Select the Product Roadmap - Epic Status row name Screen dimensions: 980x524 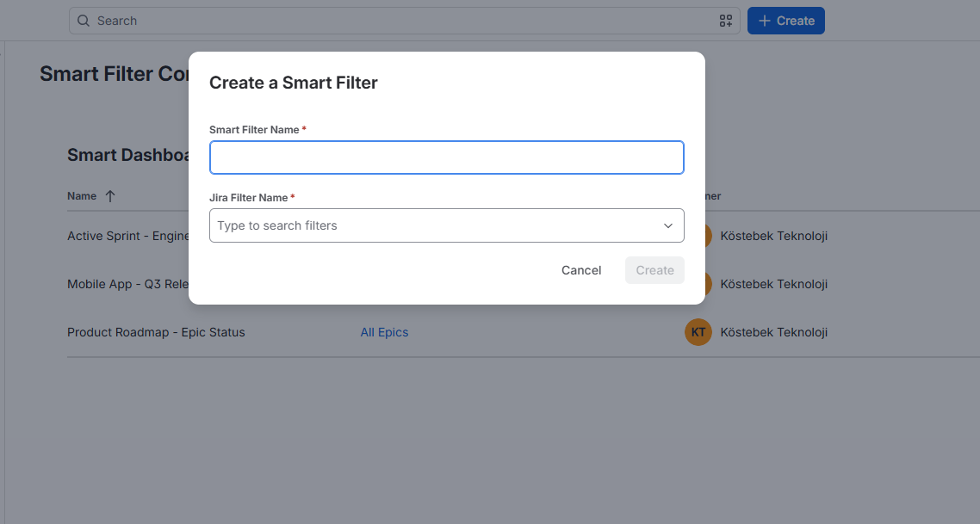[x=156, y=332]
